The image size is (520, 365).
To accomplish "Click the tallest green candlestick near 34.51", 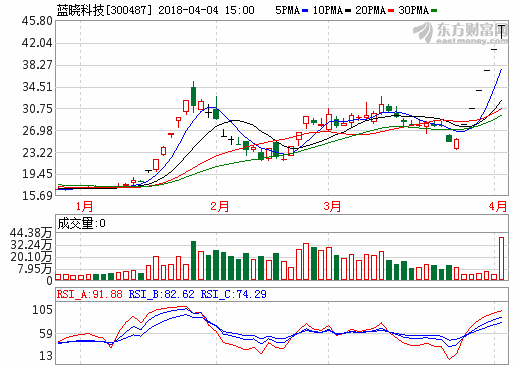I will [193, 96].
